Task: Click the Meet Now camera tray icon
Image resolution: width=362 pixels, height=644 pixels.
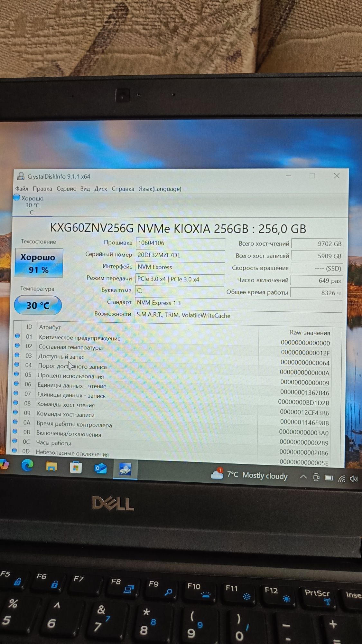Action: (x=316, y=477)
